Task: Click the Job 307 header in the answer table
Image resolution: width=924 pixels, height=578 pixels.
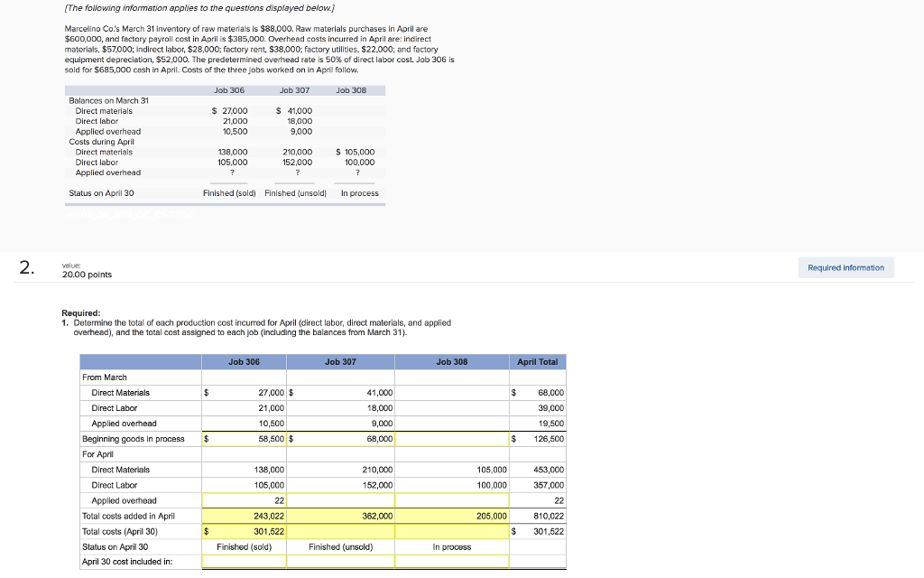Action: [x=339, y=361]
